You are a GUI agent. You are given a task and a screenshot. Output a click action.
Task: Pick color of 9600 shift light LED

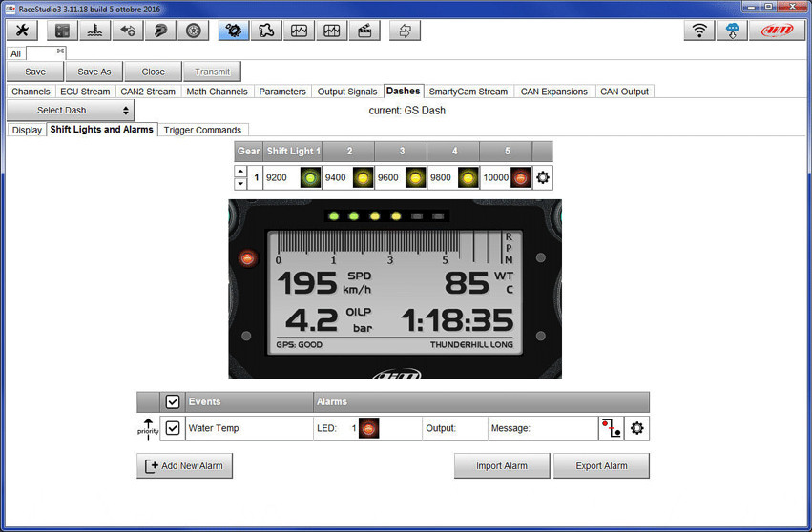point(415,178)
